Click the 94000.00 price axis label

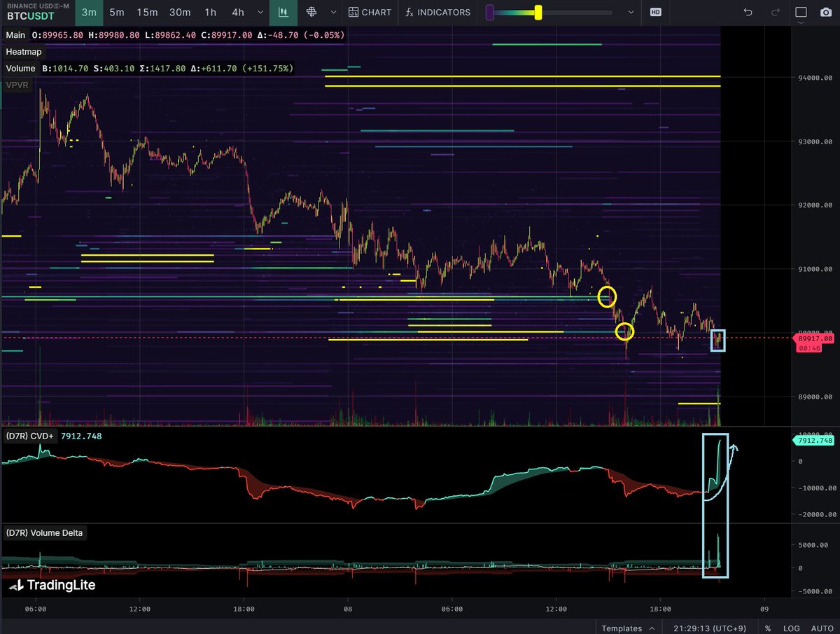click(x=815, y=78)
